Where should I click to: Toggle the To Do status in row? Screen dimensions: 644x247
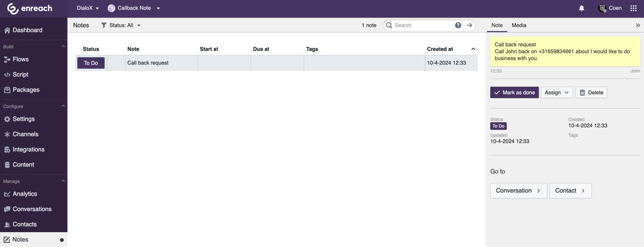click(91, 63)
